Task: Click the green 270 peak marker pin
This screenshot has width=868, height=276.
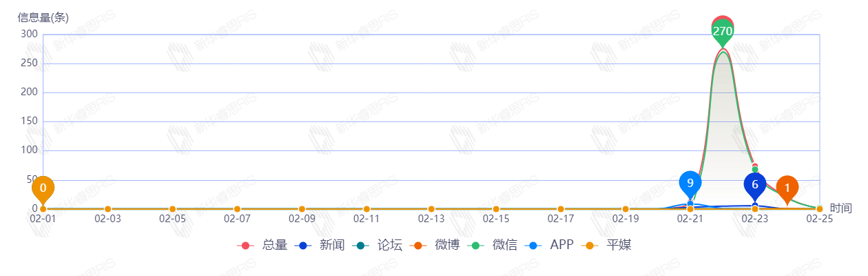Action: 723,31
